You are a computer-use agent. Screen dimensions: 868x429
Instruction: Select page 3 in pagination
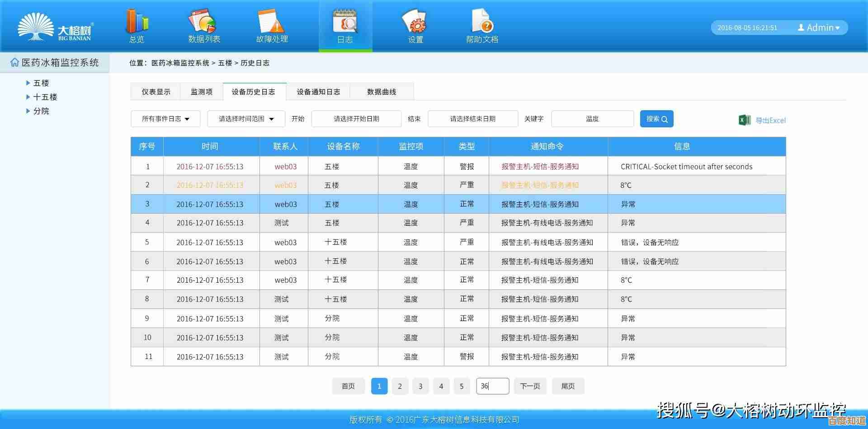(x=420, y=386)
